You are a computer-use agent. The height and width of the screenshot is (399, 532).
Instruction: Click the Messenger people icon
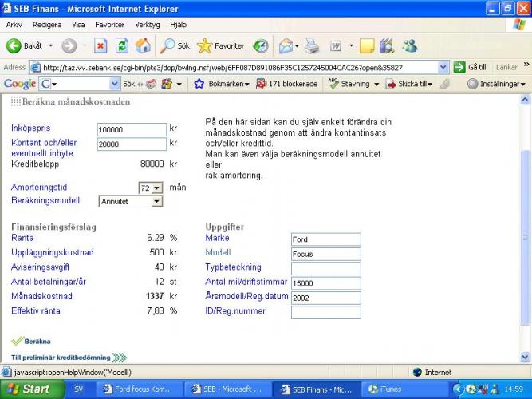pyautogui.click(x=410, y=46)
